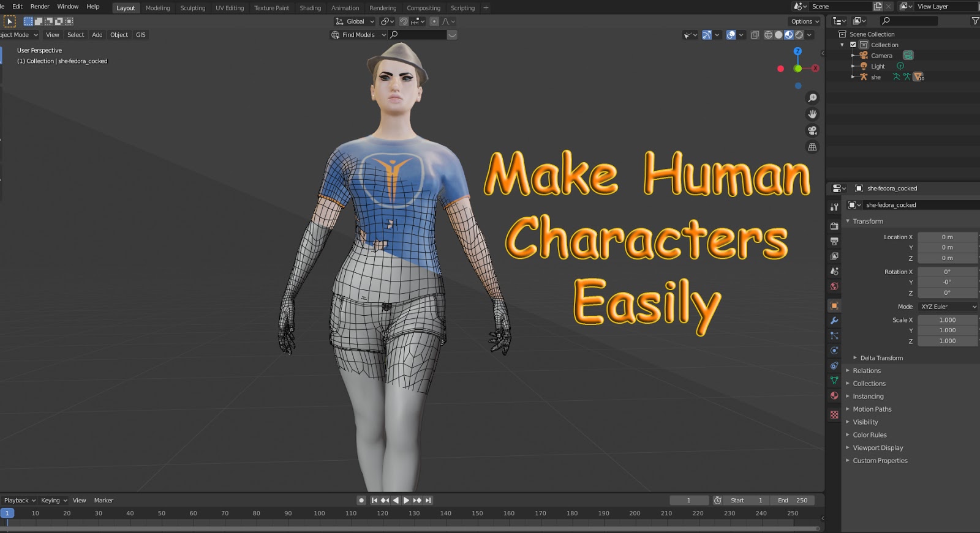The height and width of the screenshot is (533, 980).
Task: Open the Texture properties checker icon
Action: point(834,415)
